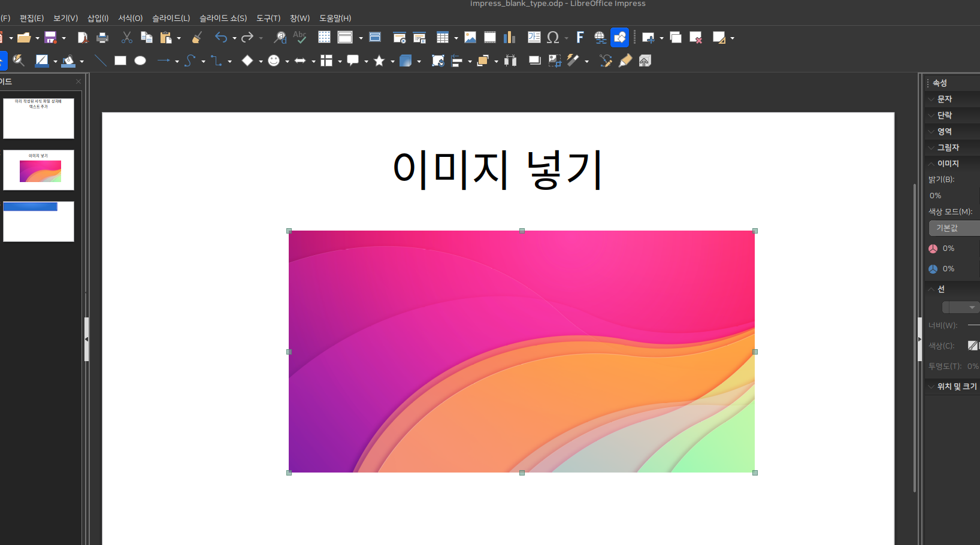Toggle the Draw Functions button
This screenshot has width=980, height=545.
coord(620,38)
